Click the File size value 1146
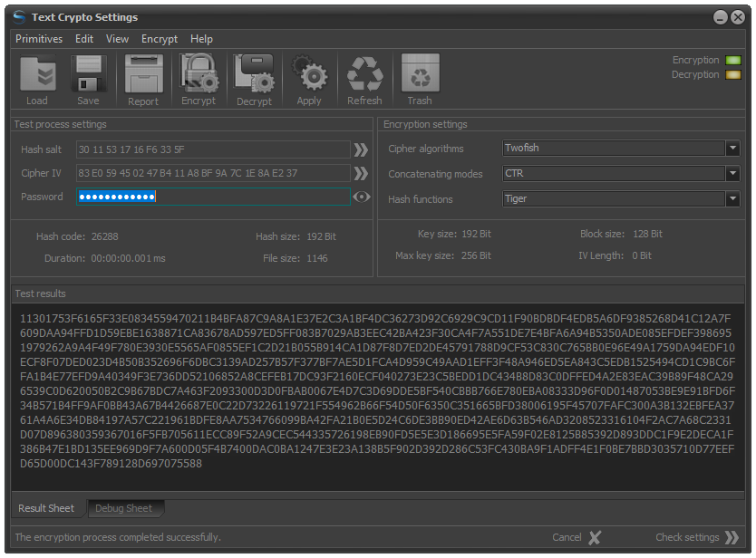Screen dimensions: 756x558 (317, 258)
